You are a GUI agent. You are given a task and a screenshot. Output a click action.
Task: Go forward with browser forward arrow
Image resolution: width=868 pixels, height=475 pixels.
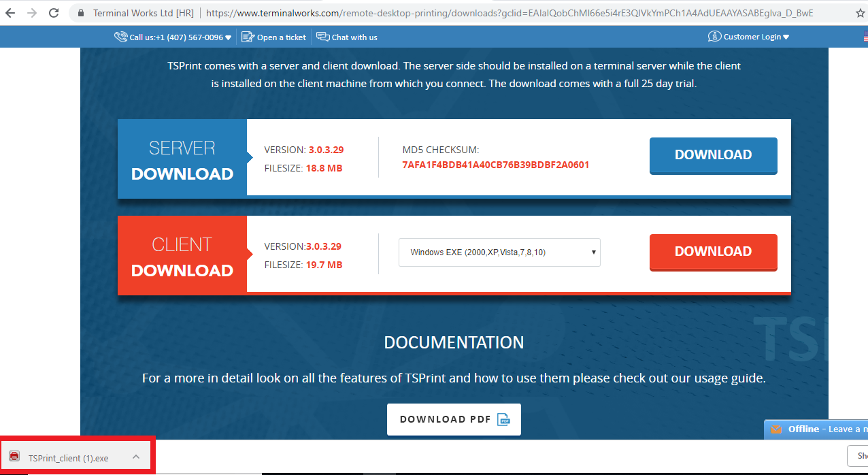tap(31, 13)
